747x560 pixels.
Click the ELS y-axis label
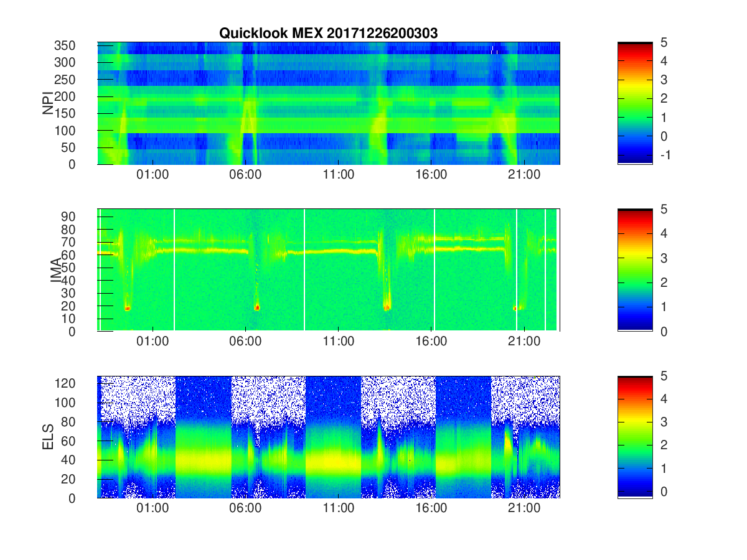pyautogui.click(x=48, y=437)
